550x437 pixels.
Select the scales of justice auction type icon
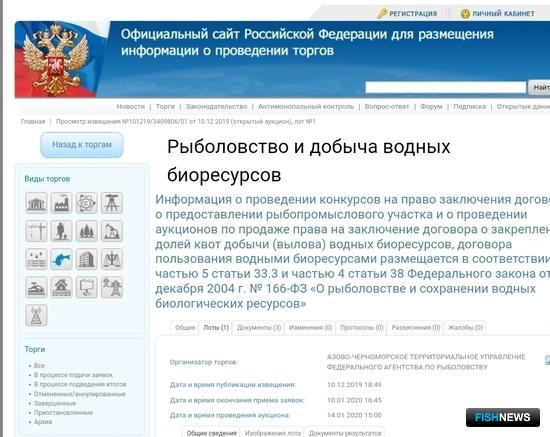(x=112, y=259)
